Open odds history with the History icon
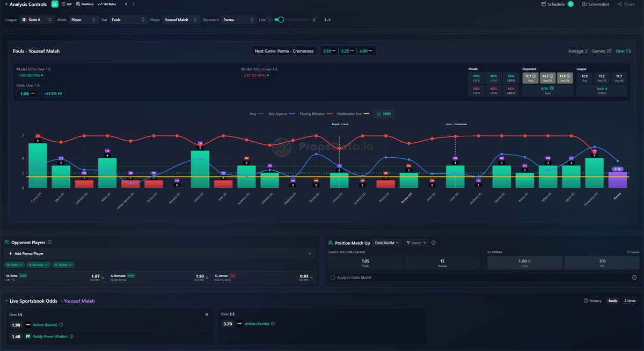Viewport: 644px width, 351px height. click(x=591, y=301)
